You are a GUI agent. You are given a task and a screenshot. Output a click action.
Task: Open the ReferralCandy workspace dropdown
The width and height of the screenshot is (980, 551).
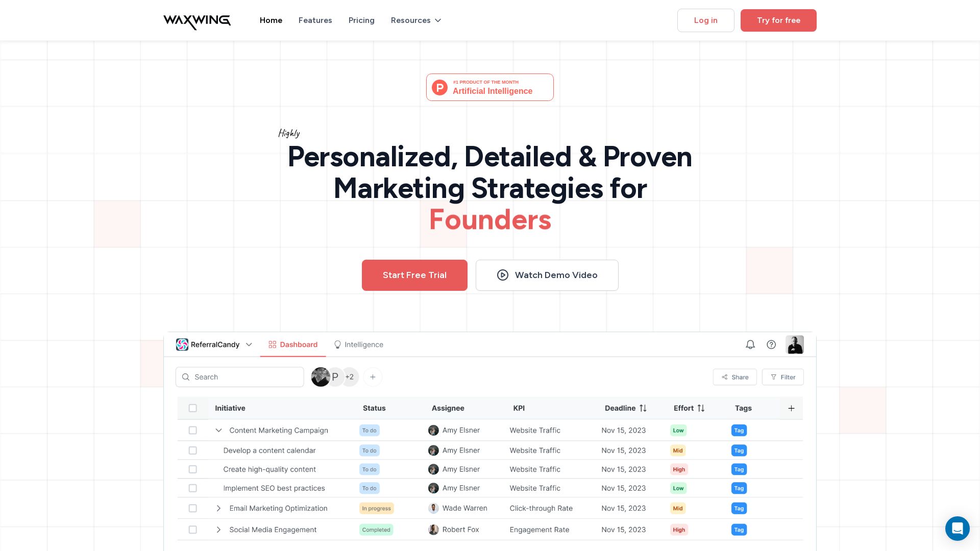click(x=249, y=344)
